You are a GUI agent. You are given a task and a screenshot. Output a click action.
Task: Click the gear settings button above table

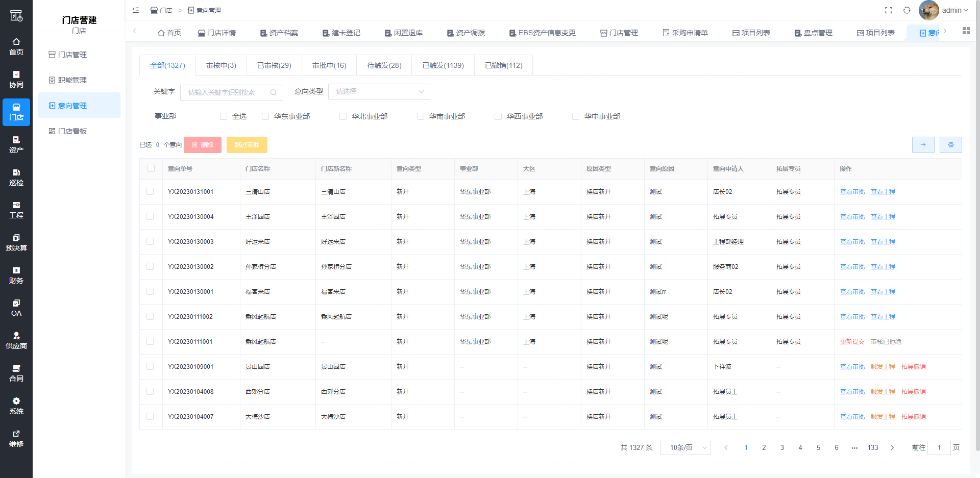tap(950, 145)
